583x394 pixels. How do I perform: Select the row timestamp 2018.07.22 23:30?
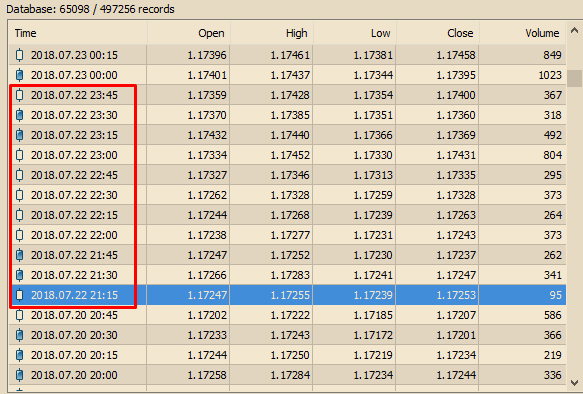(x=74, y=115)
